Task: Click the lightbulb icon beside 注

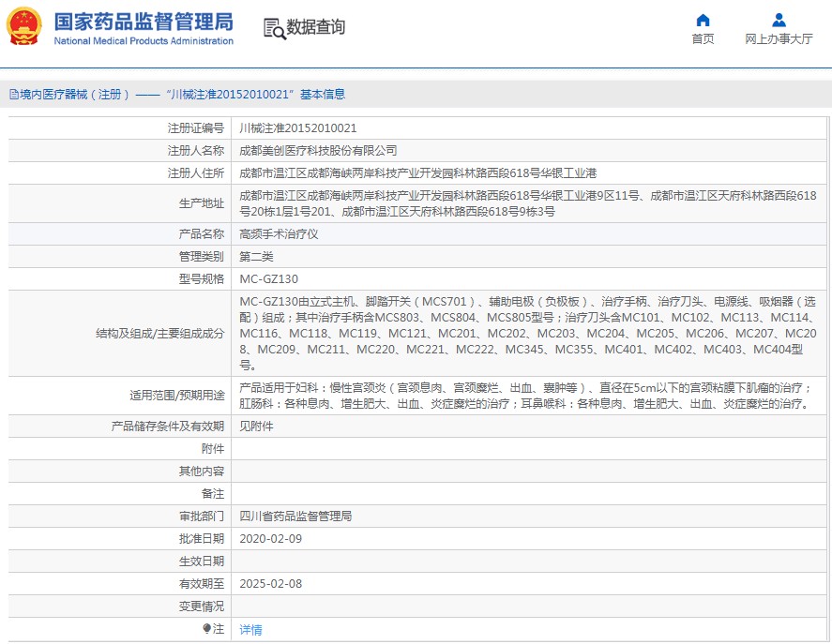Action: [x=207, y=629]
